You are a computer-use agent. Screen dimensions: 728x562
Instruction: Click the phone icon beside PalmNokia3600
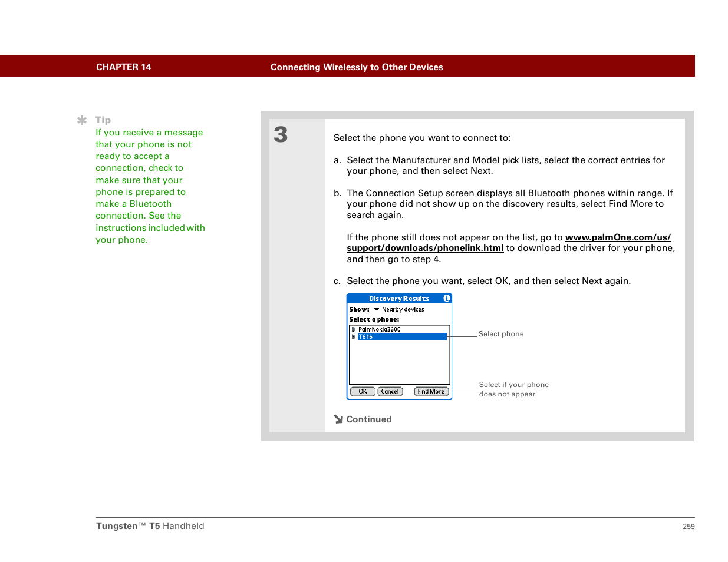point(354,329)
